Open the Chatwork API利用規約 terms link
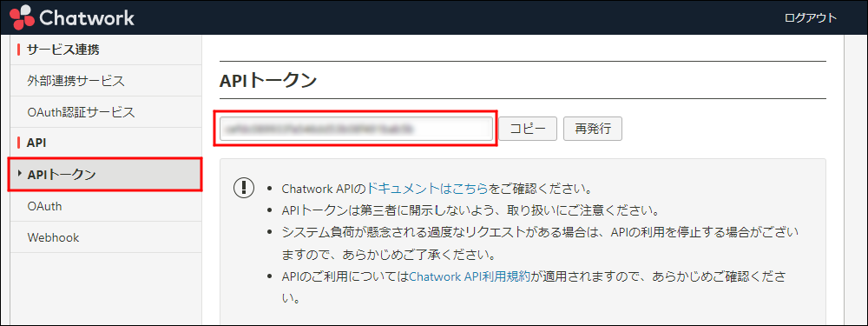 [470, 276]
